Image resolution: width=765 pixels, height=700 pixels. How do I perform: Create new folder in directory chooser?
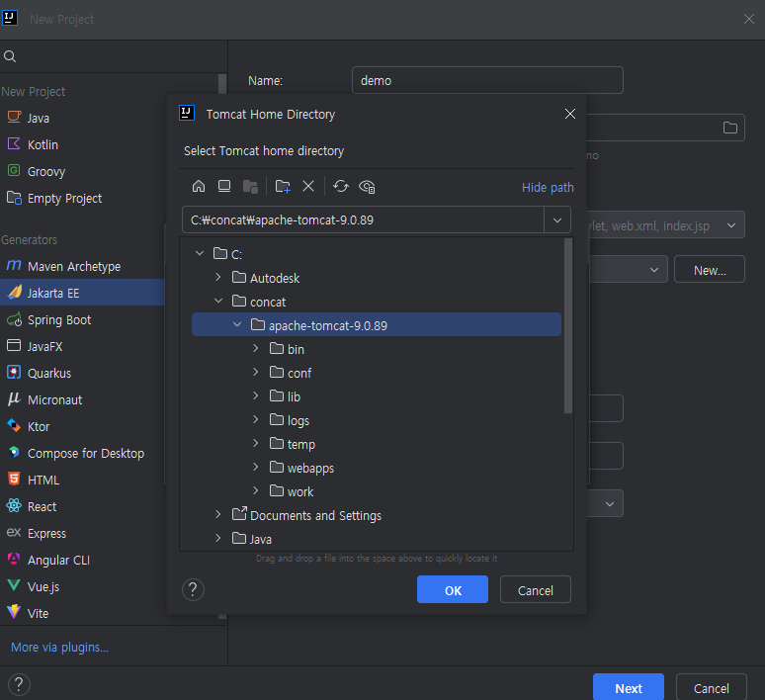pyautogui.click(x=283, y=186)
